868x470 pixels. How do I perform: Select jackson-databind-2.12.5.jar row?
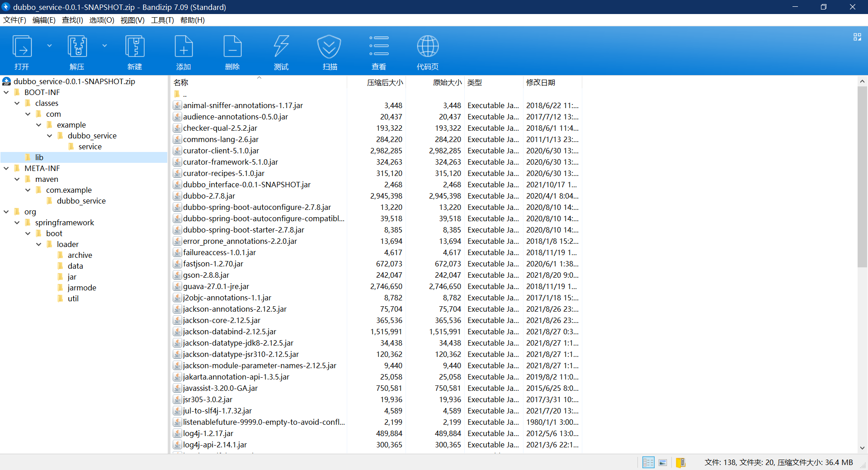click(377, 332)
